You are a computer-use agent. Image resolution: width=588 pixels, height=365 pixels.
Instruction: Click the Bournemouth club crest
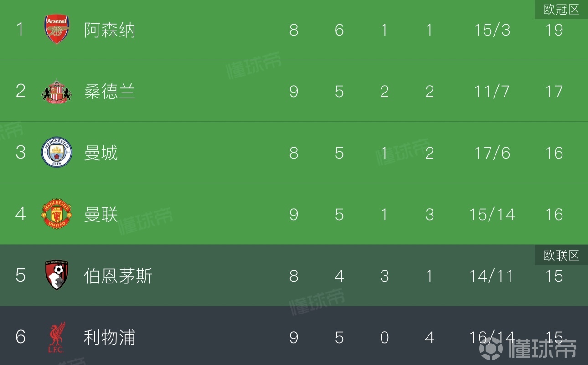click(57, 276)
